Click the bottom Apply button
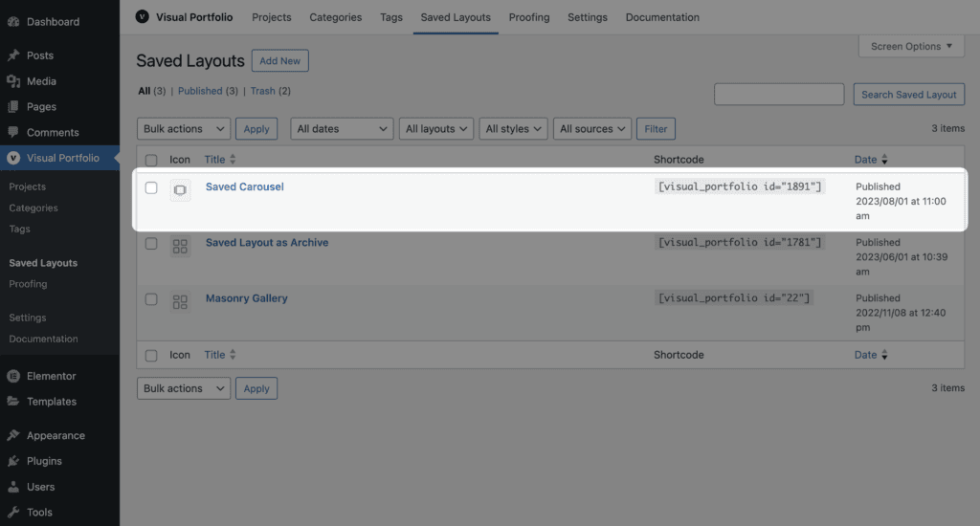 coord(256,388)
